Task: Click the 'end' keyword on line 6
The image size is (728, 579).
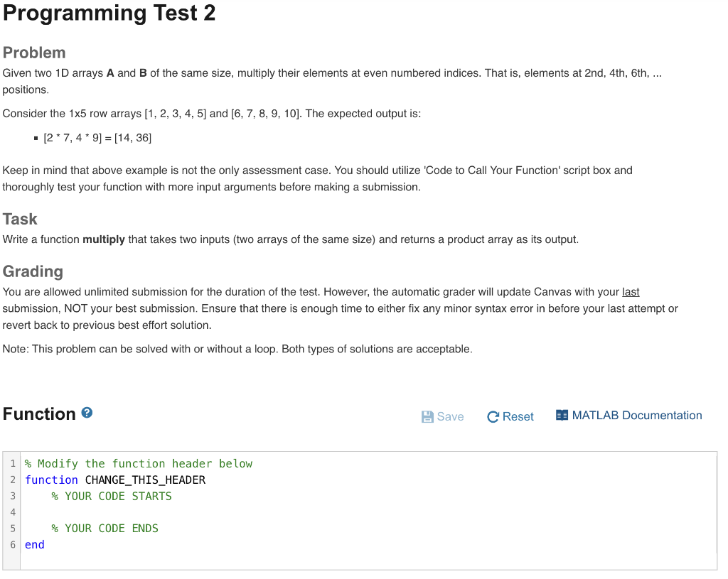Action: [x=35, y=545]
